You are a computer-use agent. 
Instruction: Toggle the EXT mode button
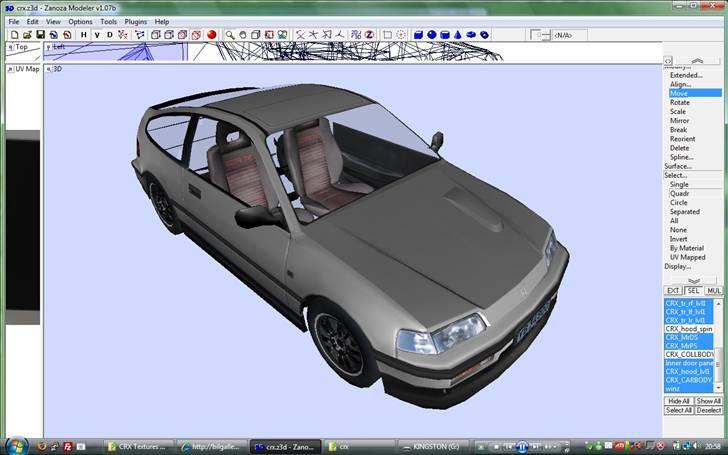(673, 291)
